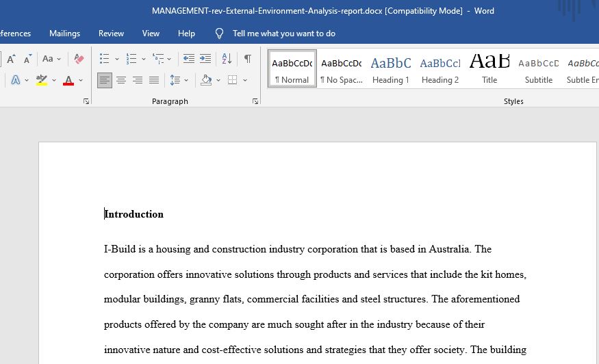This screenshot has width=599, height=364.
Task: Open numbering dropdown arrow
Action: (144, 59)
